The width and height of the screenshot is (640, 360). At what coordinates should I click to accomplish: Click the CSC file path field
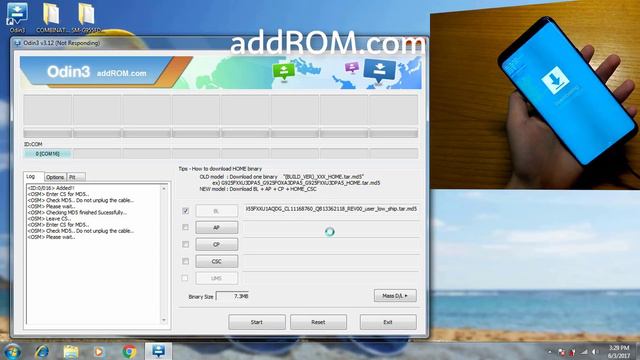[x=331, y=262]
